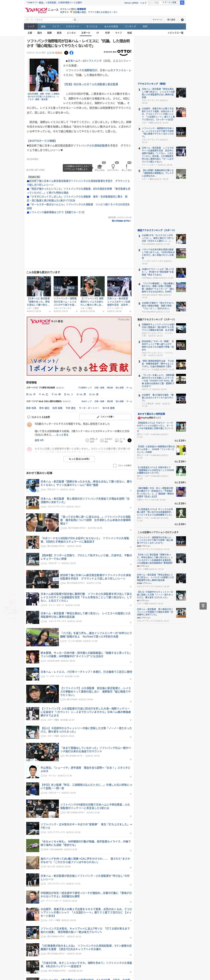Click the Yahoo! JAPAN News logo
The width and height of the screenshot is (210, 980).
point(42,10)
